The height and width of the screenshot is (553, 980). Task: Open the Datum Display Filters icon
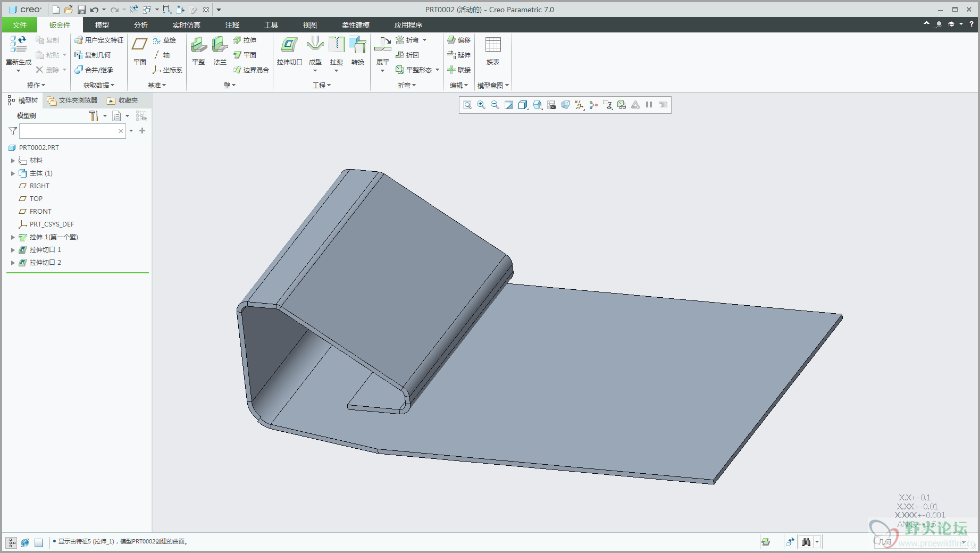tap(579, 105)
